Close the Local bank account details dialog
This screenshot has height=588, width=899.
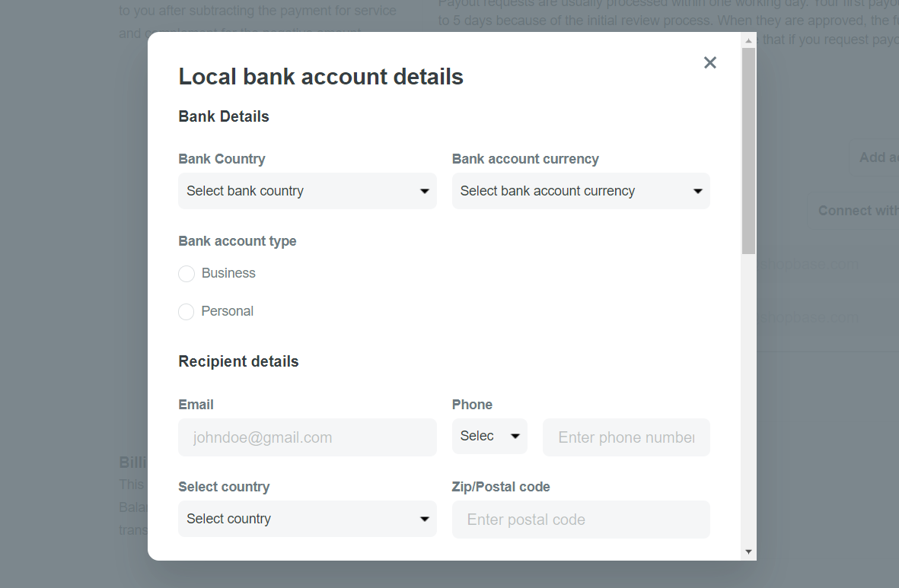[709, 62]
